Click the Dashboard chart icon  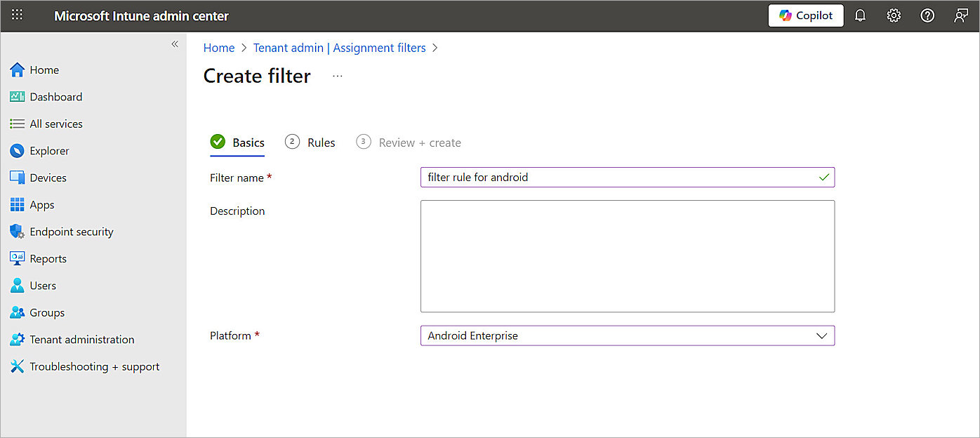(x=18, y=97)
